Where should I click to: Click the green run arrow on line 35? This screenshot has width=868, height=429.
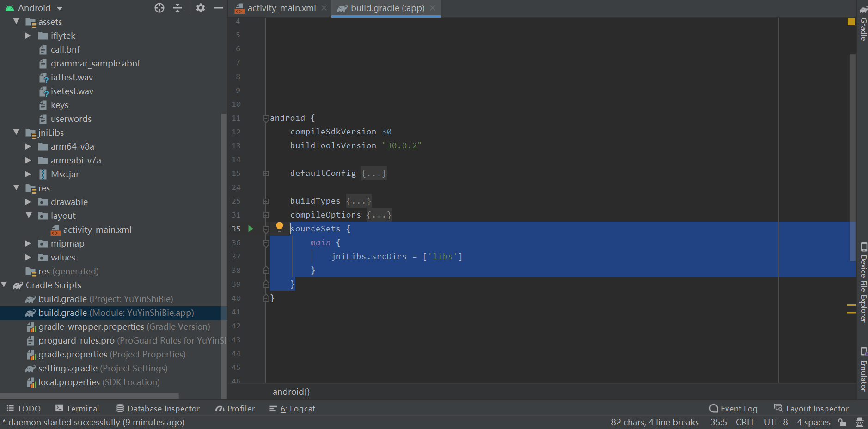[x=251, y=229]
